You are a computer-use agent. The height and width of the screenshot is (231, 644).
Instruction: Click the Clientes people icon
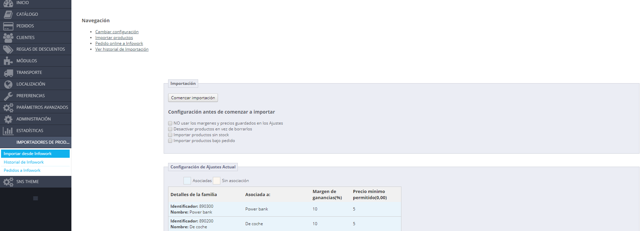(8, 38)
